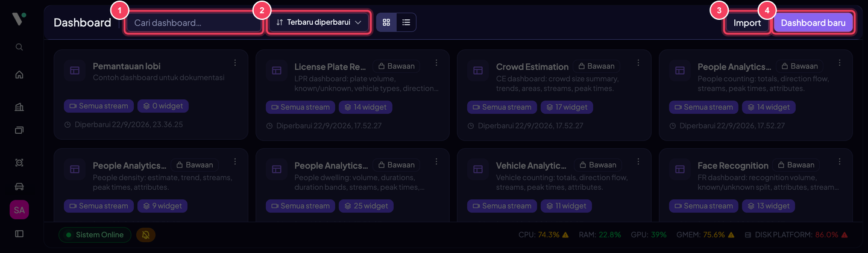This screenshot has width=868, height=253.
Task: Click the Vehicle Analytics dashboard layout icon
Action: [478, 169]
